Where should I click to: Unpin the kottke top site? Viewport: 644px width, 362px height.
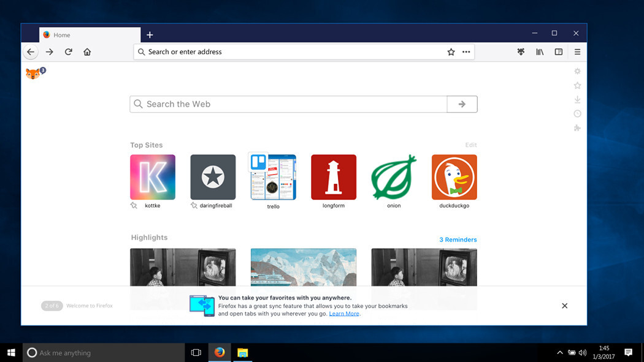[x=133, y=206]
